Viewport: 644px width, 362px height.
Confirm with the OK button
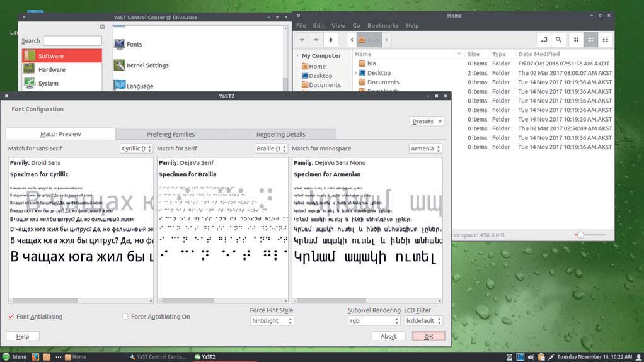(428, 336)
